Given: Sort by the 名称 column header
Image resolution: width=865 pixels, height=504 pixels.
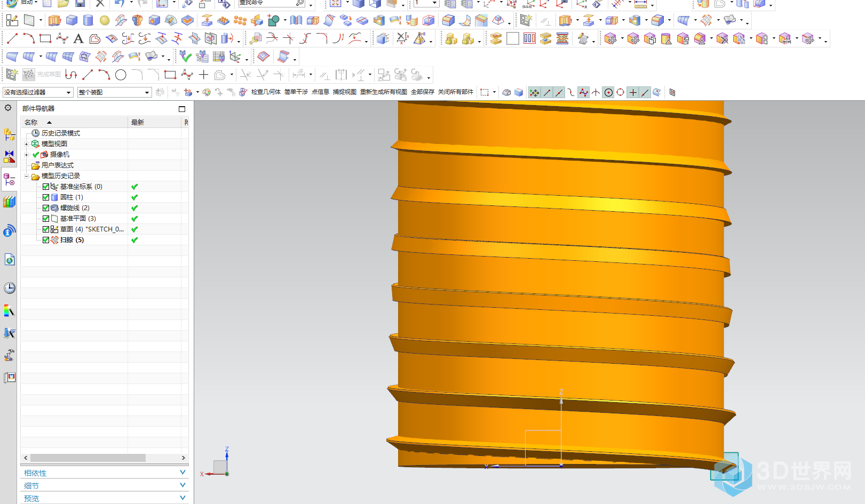Looking at the screenshot, I should 74,123.
